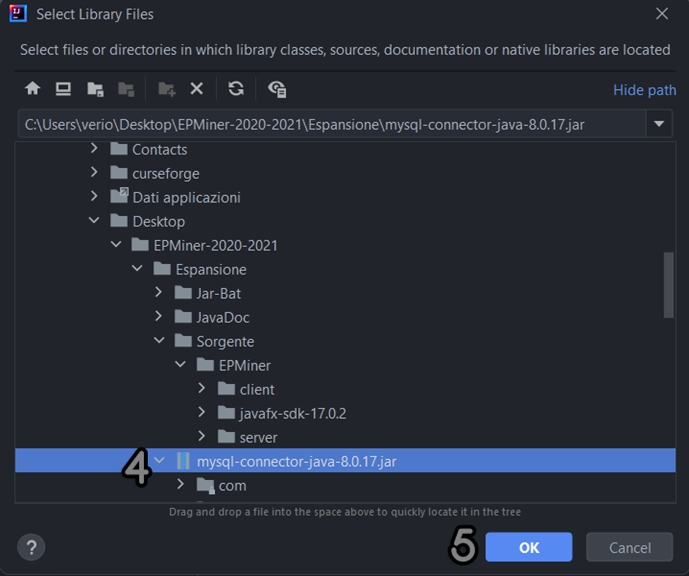Click the Hide path link
The width and height of the screenshot is (689, 576).
[645, 90]
